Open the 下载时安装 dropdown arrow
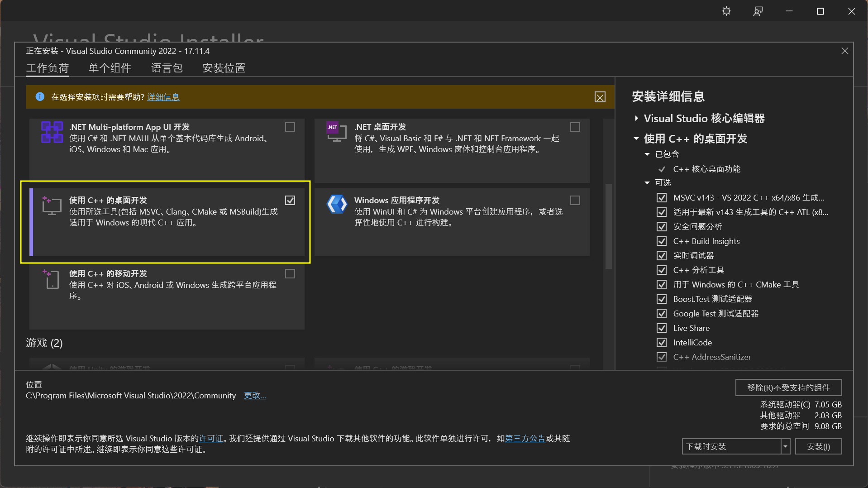 (785, 447)
